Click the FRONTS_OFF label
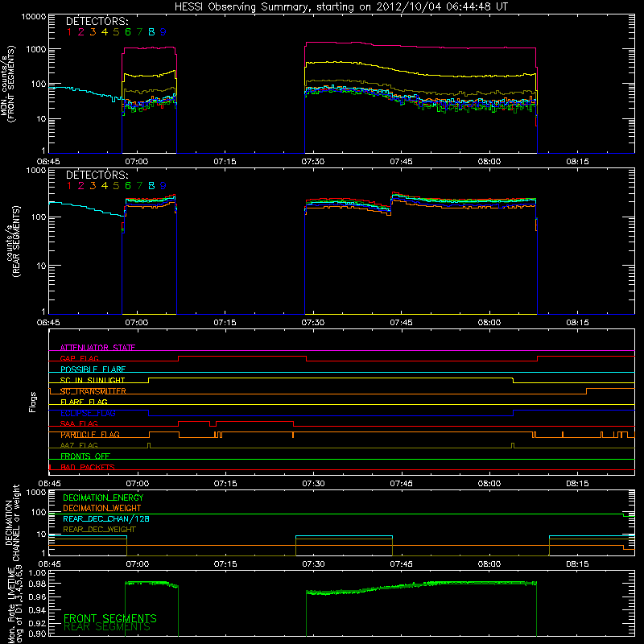This screenshot has width=644, height=644. [x=85, y=456]
